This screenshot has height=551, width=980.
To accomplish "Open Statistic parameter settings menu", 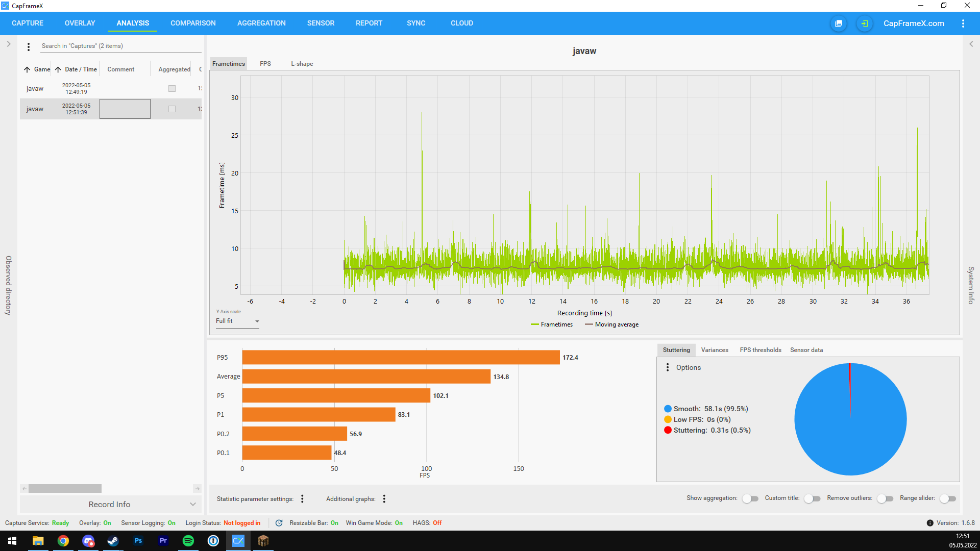I will [302, 499].
